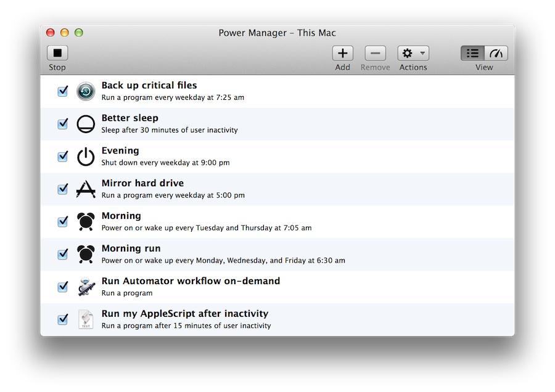The height and width of the screenshot is (392, 555).
Task: Select the "Morning run" event title
Action: [x=131, y=248]
